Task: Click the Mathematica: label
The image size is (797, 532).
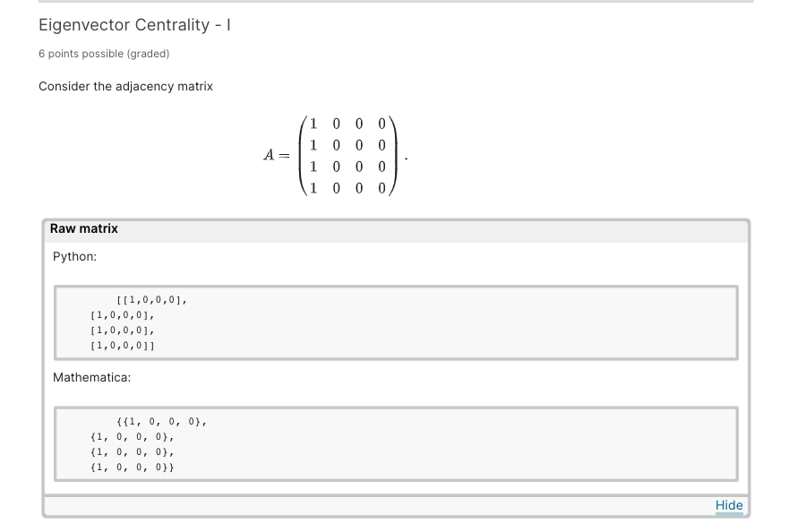Action: click(91, 377)
